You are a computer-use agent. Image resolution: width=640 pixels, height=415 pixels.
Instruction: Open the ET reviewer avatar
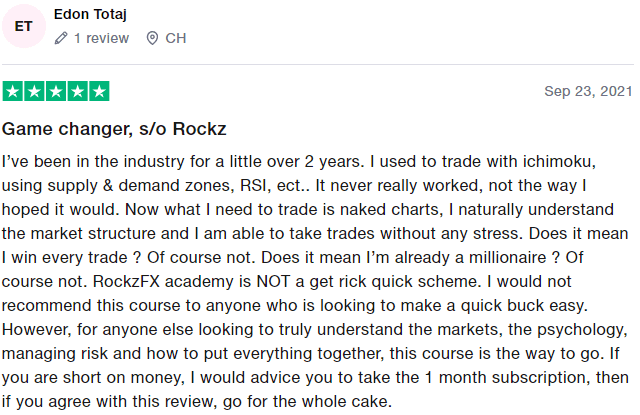point(24,26)
